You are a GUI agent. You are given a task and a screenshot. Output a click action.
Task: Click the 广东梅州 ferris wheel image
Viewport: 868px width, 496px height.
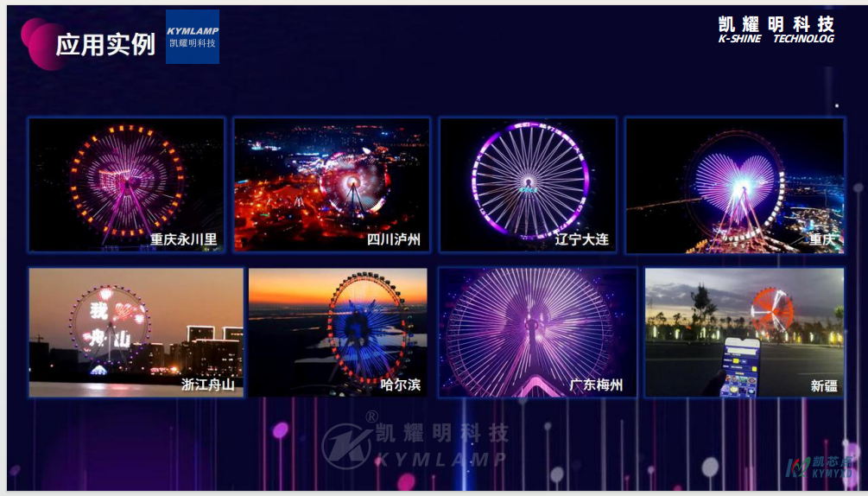537,332
